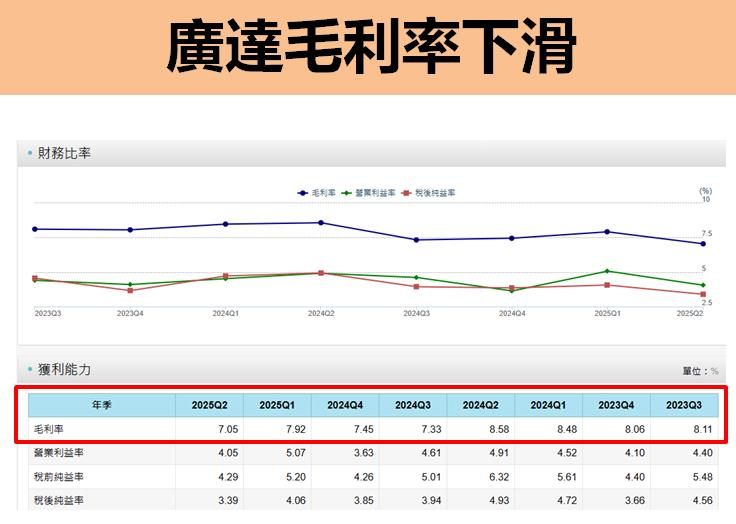The height and width of the screenshot is (524, 736).
Task: Click the 2024Q1 table column header
Action: click(x=548, y=405)
